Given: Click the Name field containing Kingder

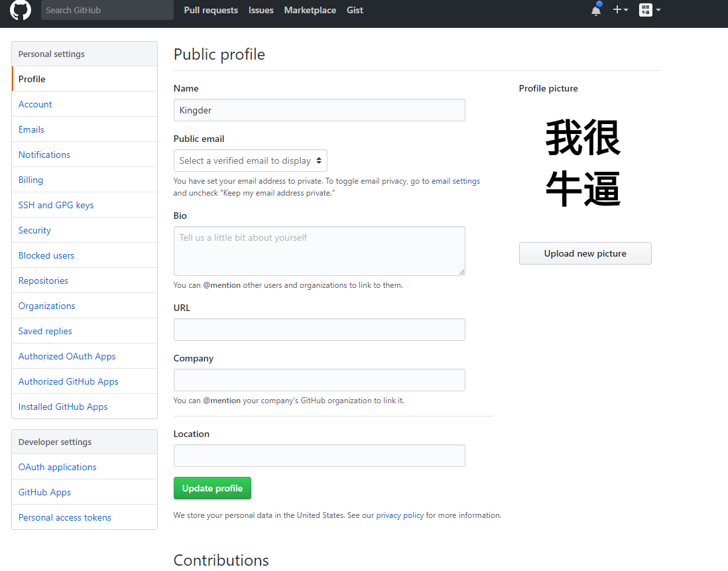Looking at the screenshot, I should tap(320, 110).
